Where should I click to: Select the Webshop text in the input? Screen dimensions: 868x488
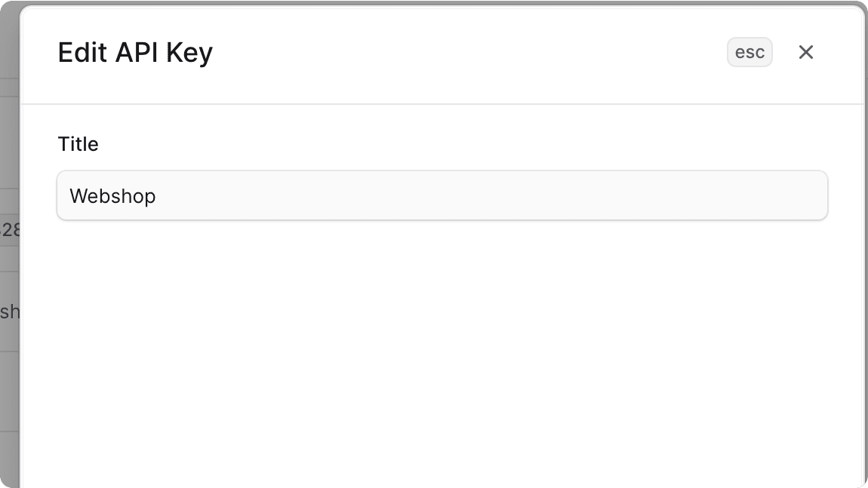(112, 195)
